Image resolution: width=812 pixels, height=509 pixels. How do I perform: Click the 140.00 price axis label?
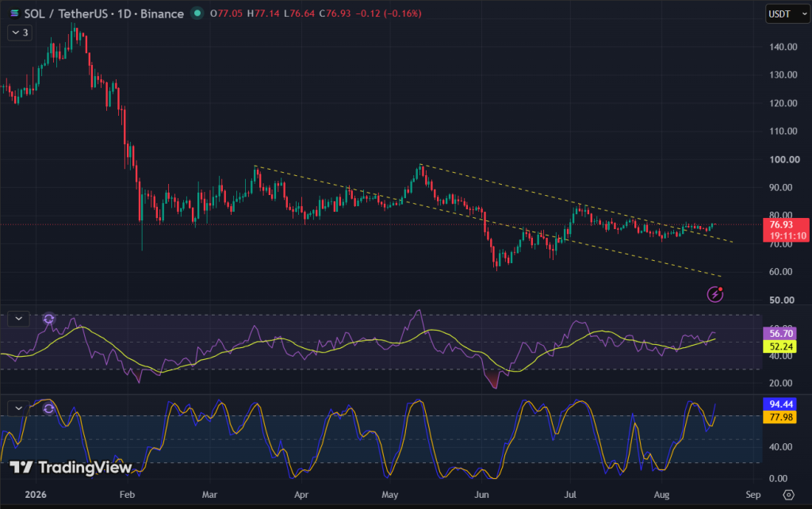pos(783,47)
